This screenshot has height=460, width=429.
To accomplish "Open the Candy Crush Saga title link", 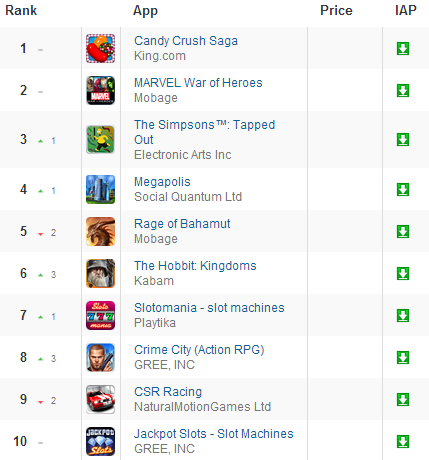I will (x=186, y=41).
